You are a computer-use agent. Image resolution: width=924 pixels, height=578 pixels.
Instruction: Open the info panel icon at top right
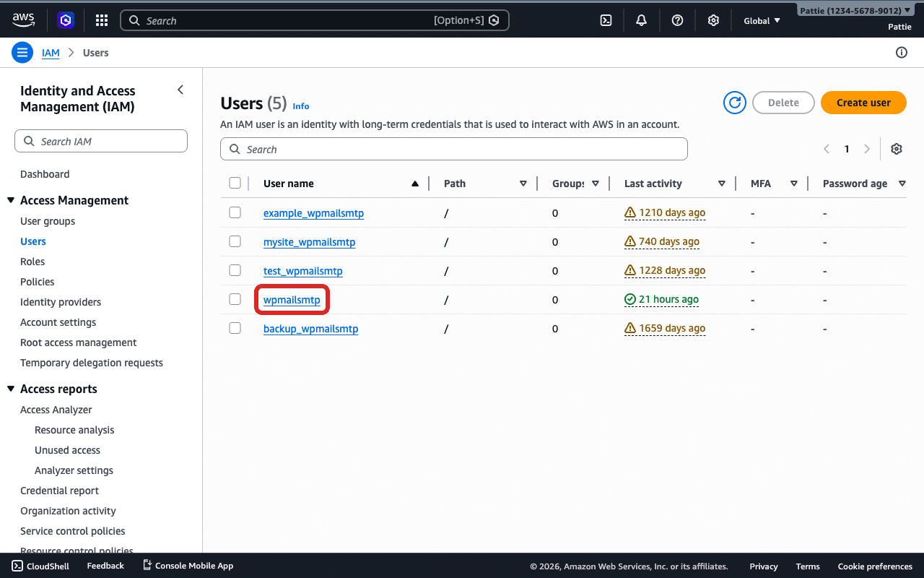[901, 52]
